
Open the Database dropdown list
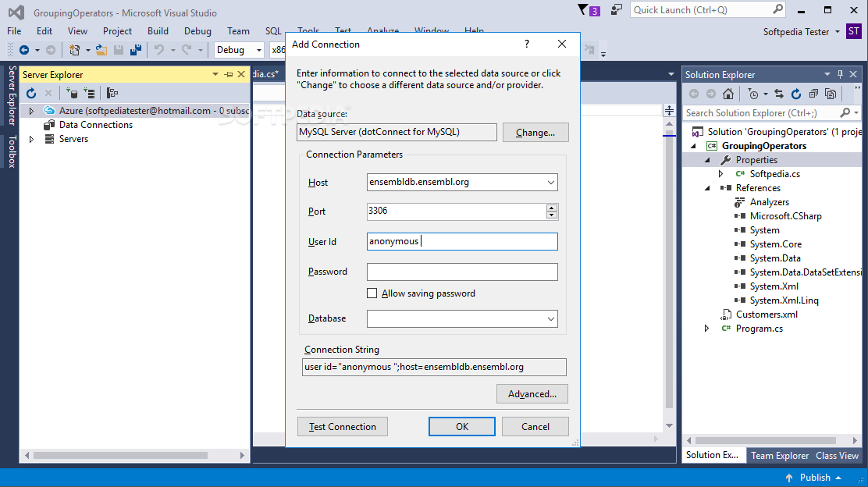coord(551,318)
